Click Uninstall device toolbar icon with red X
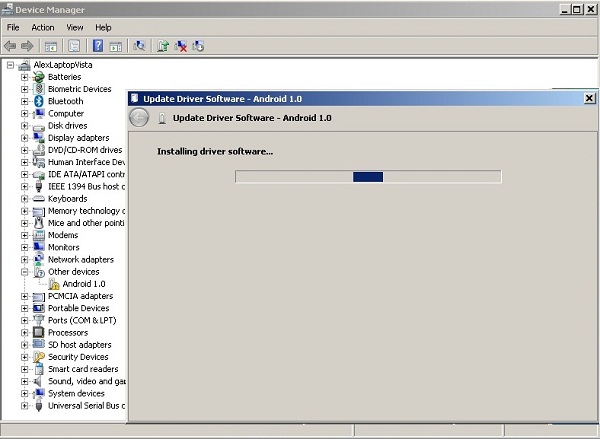Screen dimensions: 600x439 [x=181, y=46]
